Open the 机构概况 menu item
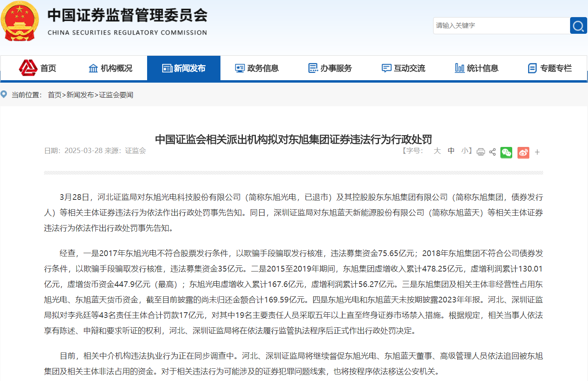 117,68
